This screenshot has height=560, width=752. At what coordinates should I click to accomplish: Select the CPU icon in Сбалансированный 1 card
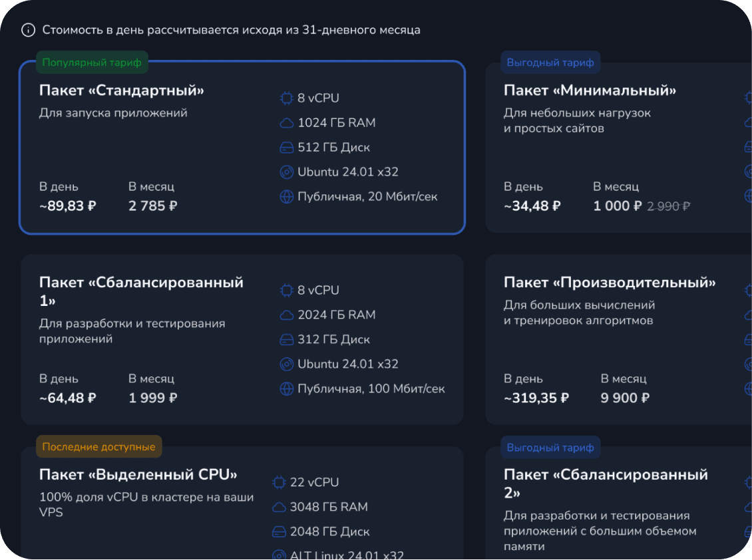point(285,290)
